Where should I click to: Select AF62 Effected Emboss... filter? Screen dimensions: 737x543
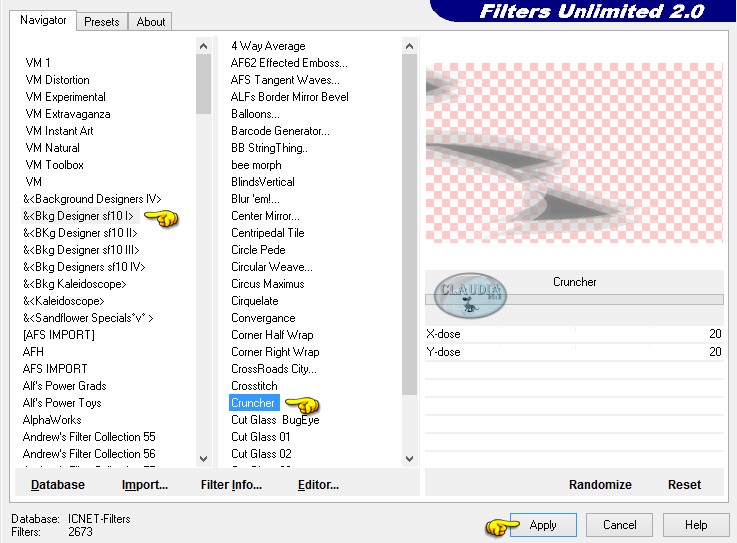[289, 63]
